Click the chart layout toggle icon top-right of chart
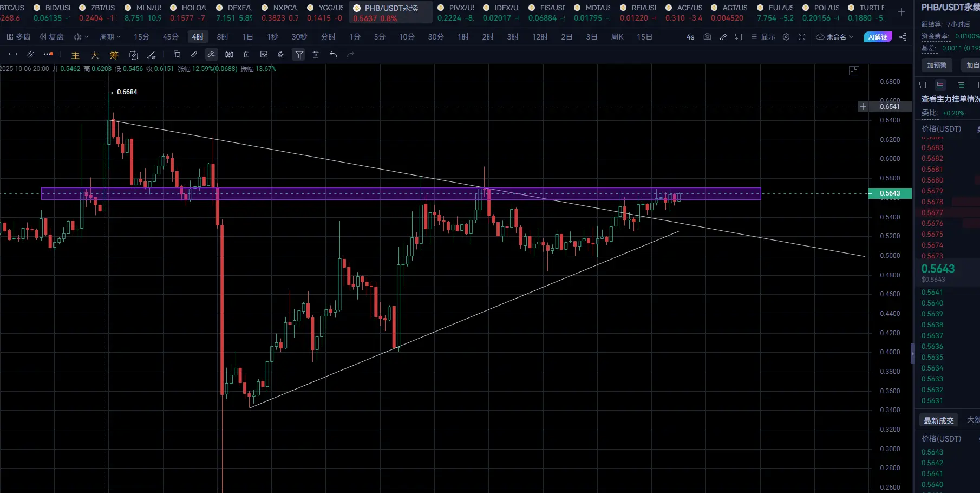 point(854,71)
